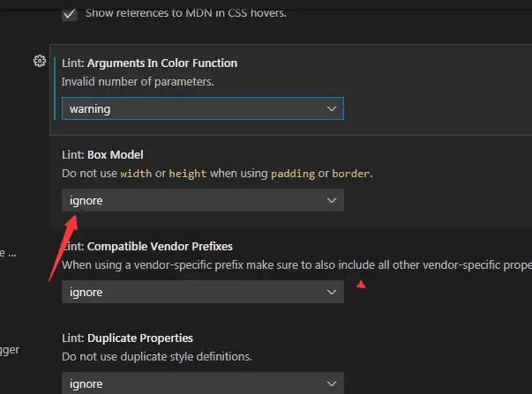Click the highlighted word width in Box Model description

[x=136, y=174]
